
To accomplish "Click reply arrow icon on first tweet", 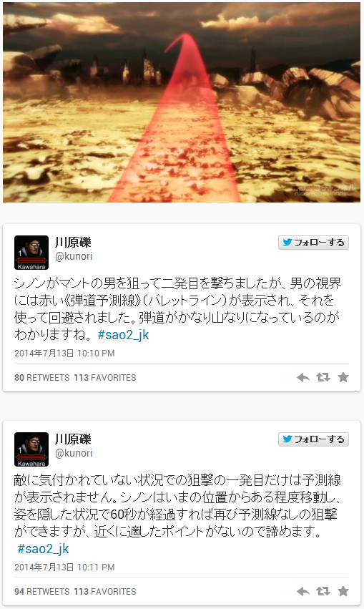I will 303,377.
